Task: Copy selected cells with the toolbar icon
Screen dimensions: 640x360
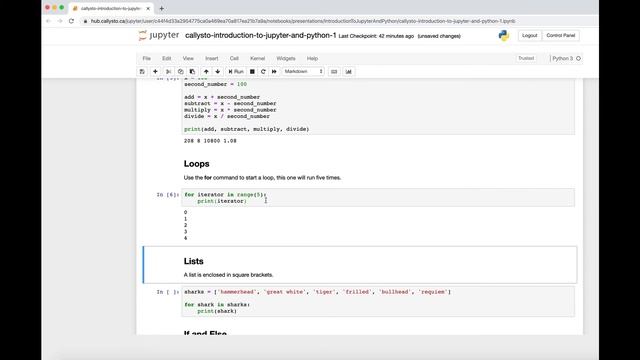Action: [180, 71]
